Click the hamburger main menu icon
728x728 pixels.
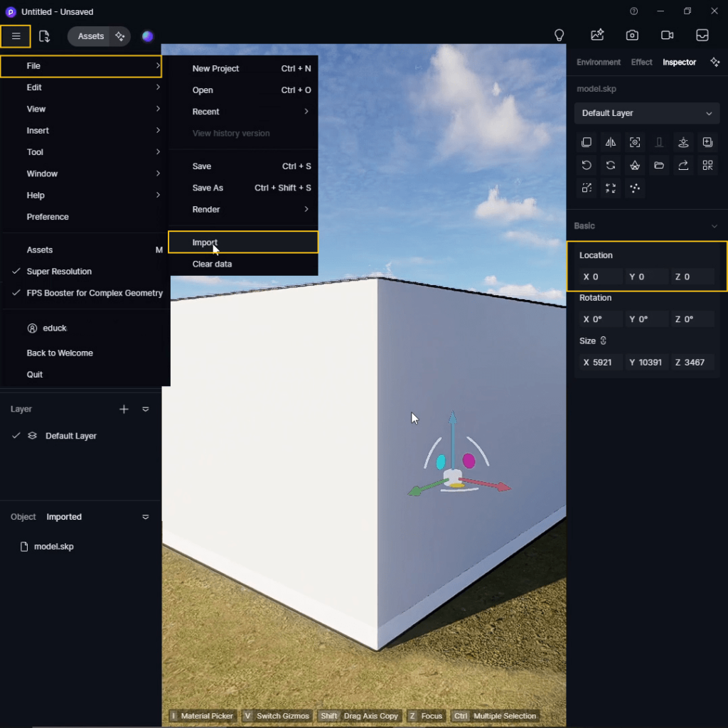(x=16, y=36)
